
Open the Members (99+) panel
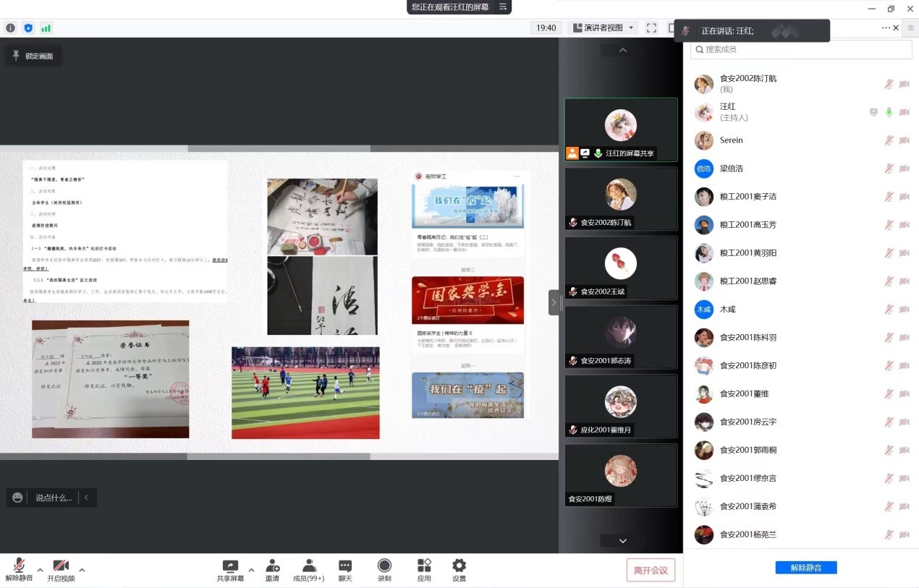309,566
